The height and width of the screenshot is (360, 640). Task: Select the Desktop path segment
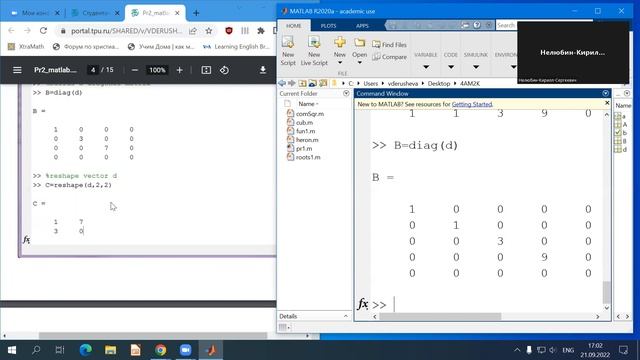pyautogui.click(x=439, y=83)
